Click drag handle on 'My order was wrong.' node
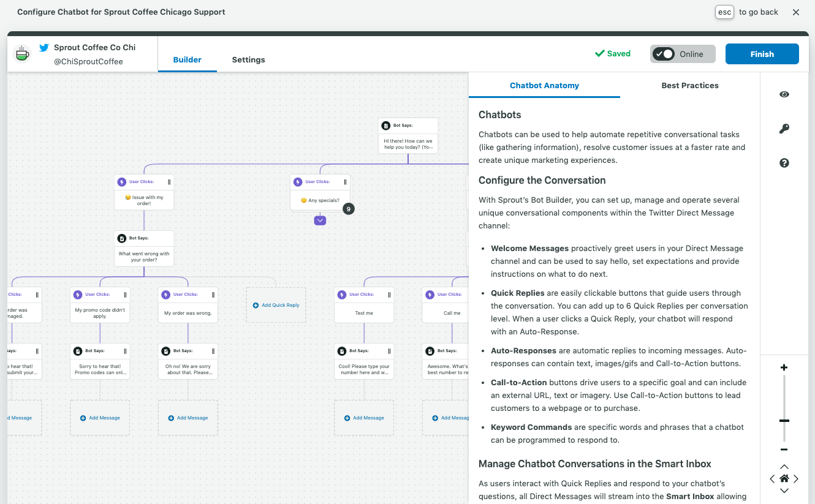Screen dimensions: 815x504 coord(213,295)
